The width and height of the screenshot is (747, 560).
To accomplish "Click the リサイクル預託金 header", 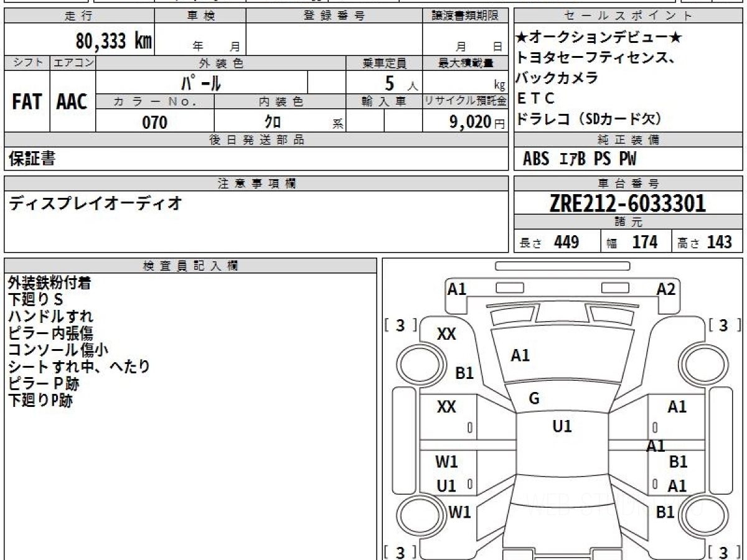I will click(x=466, y=102).
